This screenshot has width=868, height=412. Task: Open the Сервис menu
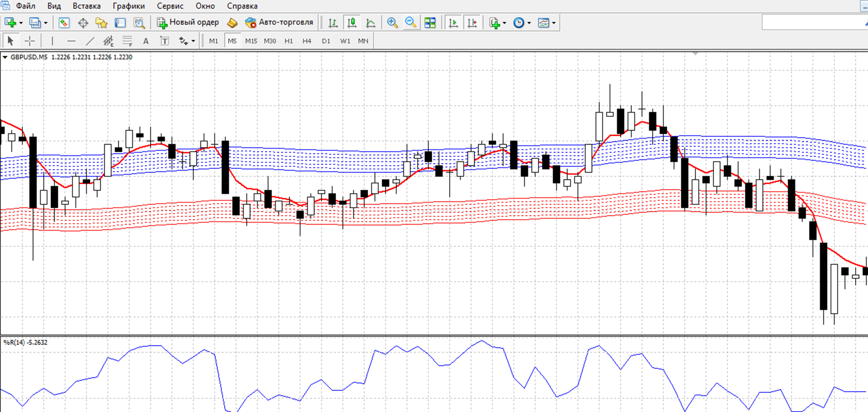170,6
